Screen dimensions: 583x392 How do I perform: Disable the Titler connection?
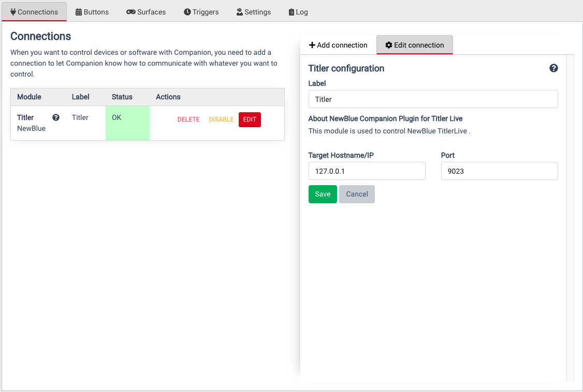click(x=221, y=119)
